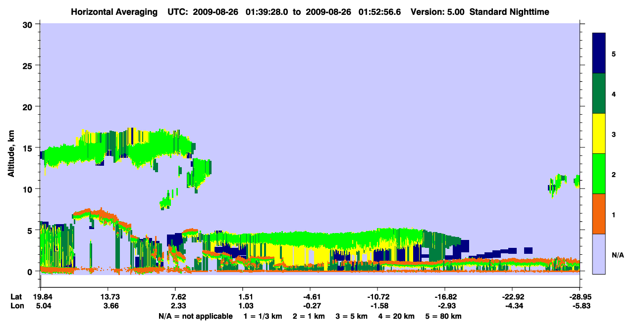This screenshot has height=330, width=644.
Task: Click latitude value -10.72
Action: pyautogui.click(x=377, y=297)
